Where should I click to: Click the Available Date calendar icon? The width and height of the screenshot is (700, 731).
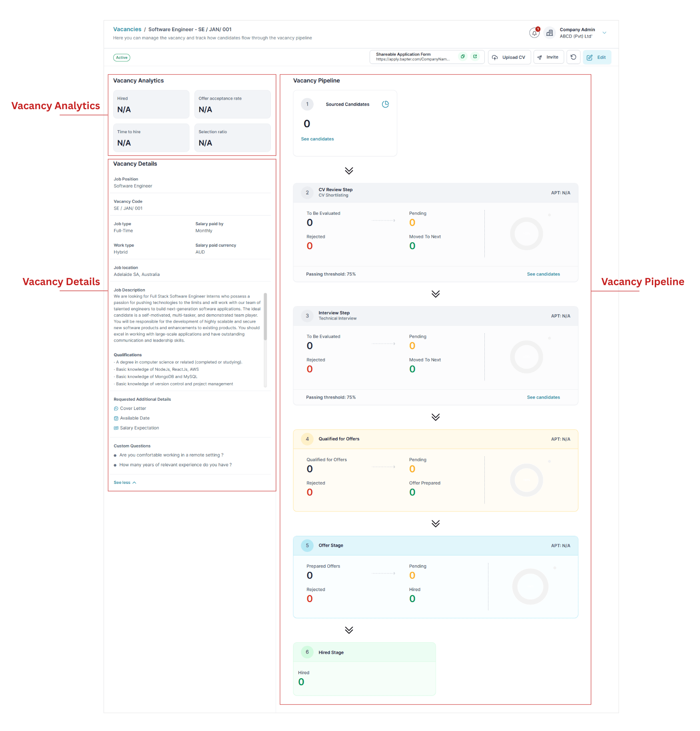(x=116, y=418)
